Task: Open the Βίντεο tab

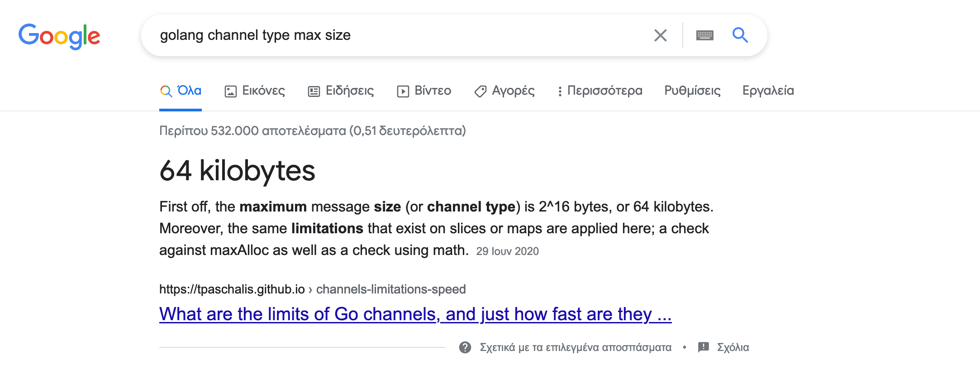Action: coord(424,91)
